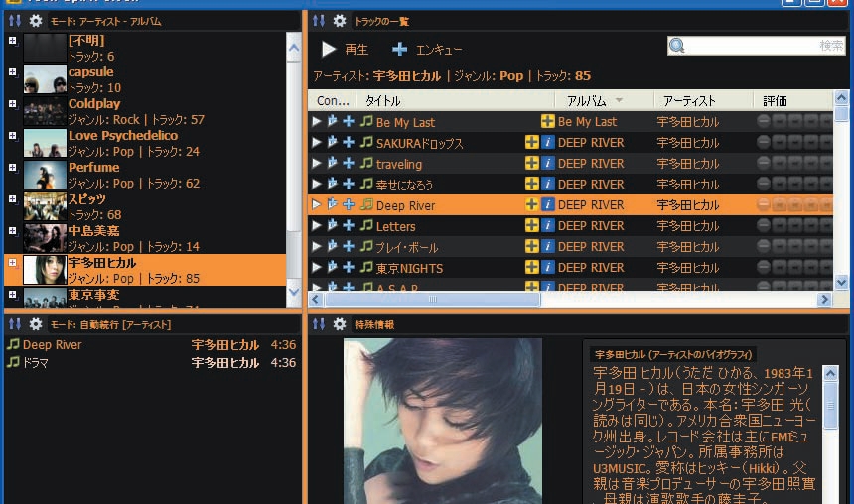This screenshot has height=504, width=854.
Task: Enqueue the Letters track with plus icon
Action: point(349,226)
